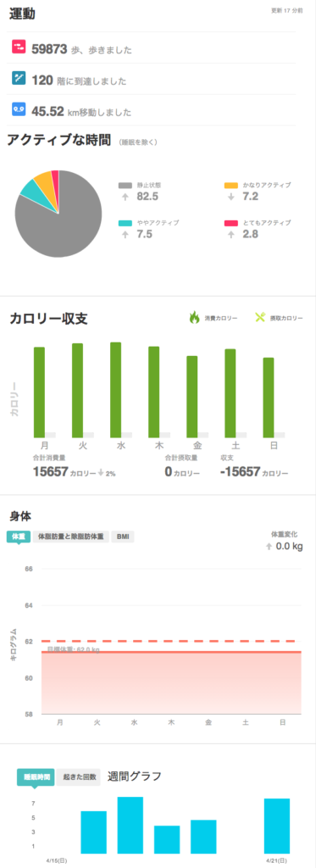Click the green calorie bar for 月
Viewport: 316px width, 868px height.
39,392
